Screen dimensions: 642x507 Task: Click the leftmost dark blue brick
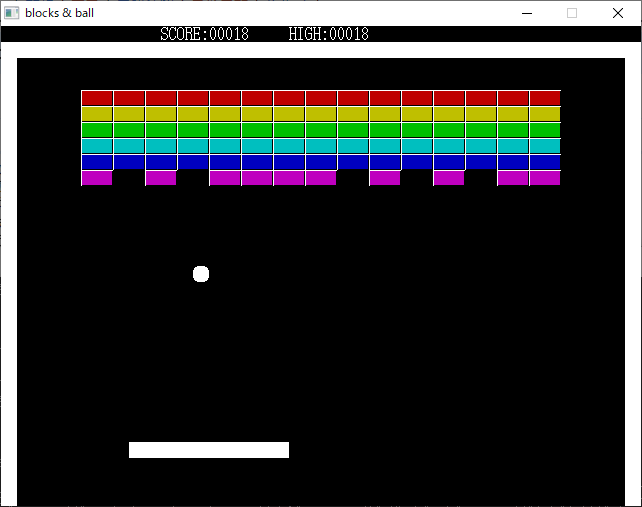97,162
